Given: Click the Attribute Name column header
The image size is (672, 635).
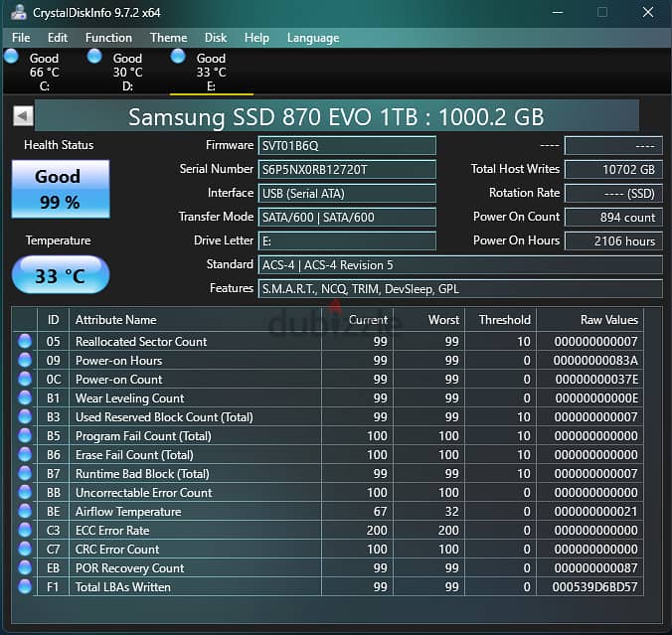Looking at the screenshot, I should 195,320.
